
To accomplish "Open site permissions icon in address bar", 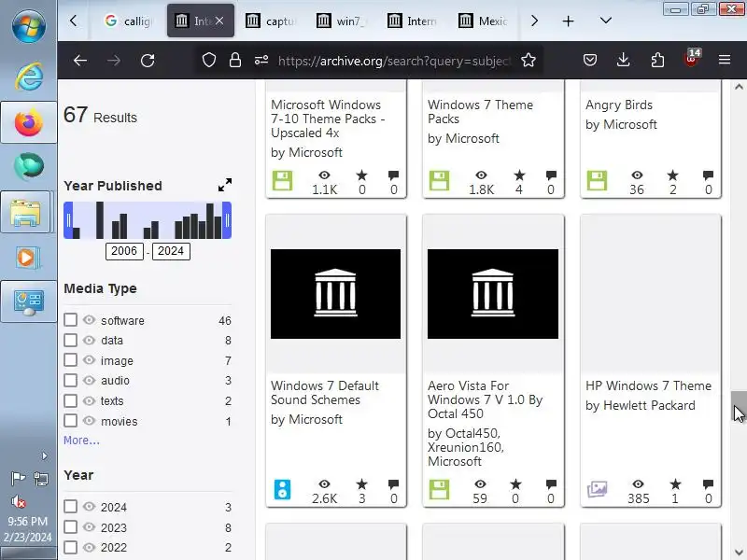I will pos(261,61).
